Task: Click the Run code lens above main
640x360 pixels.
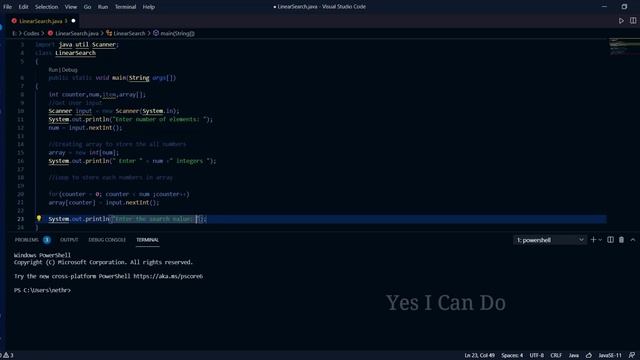Action: tap(53, 70)
